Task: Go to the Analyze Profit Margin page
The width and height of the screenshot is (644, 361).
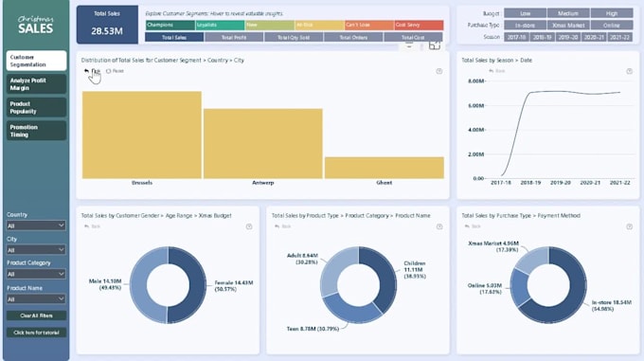Action: 36,84
